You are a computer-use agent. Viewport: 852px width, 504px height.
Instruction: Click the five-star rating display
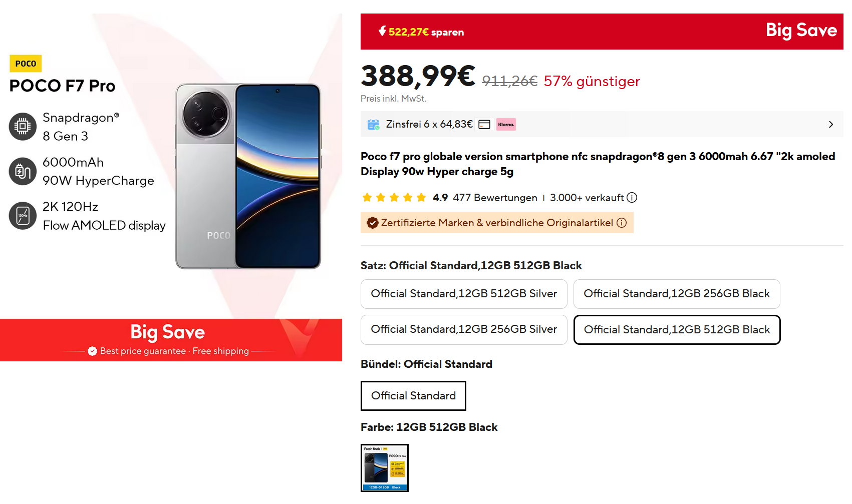point(394,198)
